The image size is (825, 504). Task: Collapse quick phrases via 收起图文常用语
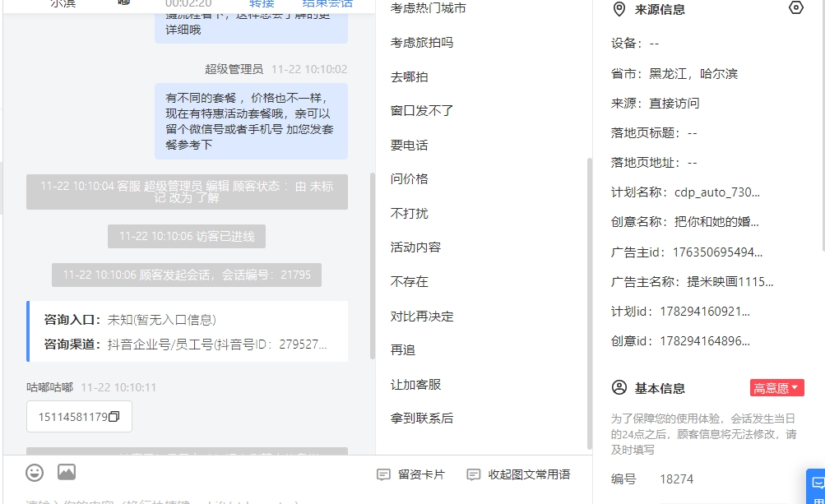pos(519,474)
